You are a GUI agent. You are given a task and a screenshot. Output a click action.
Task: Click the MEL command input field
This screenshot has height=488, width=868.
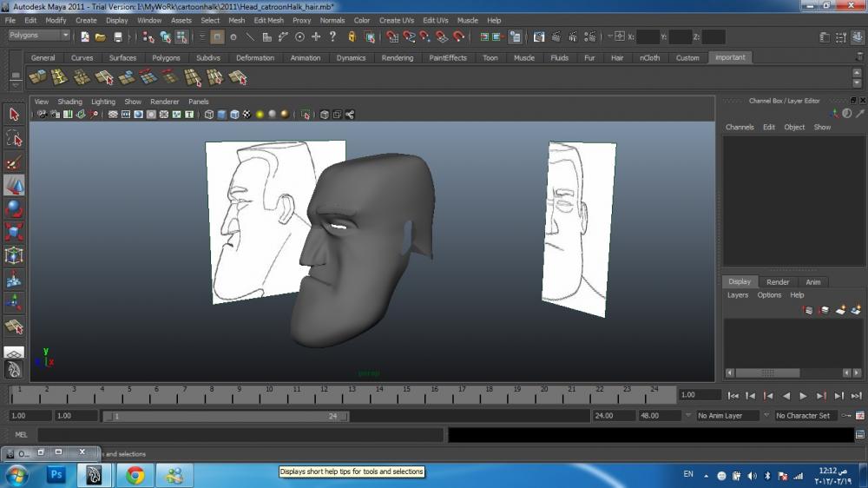[x=240, y=435]
